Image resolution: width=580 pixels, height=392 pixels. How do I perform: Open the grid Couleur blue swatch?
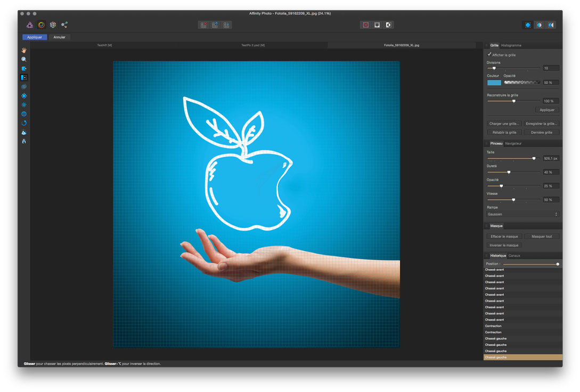tap(494, 83)
